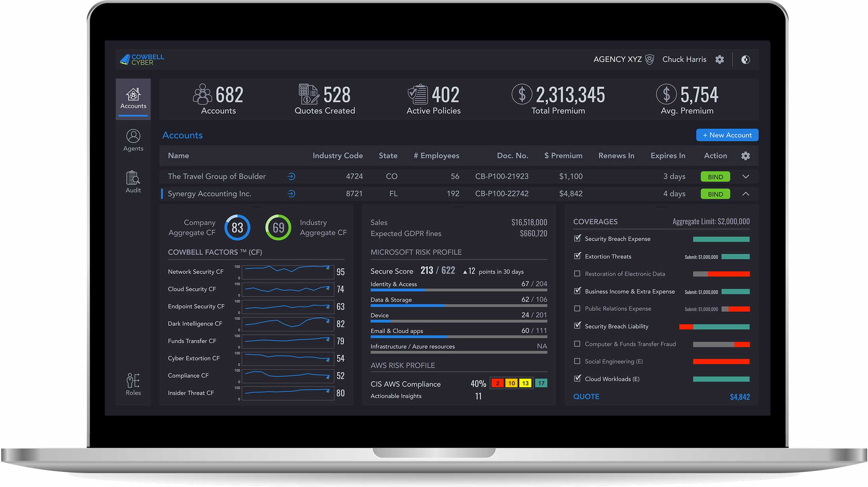The image size is (868, 487).
Task: Click the Doc. No. CB-P100-22742
Action: coord(502,194)
